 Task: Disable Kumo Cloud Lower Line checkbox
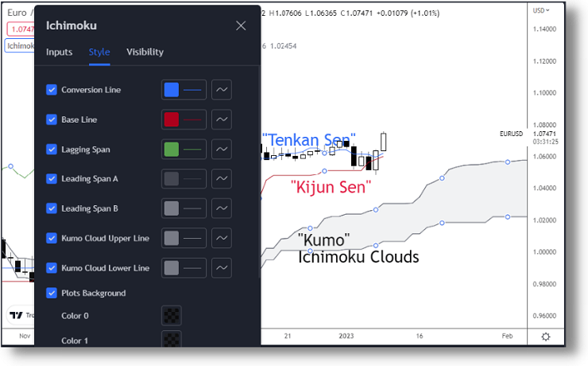pyautogui.click(x=52, y=267)
